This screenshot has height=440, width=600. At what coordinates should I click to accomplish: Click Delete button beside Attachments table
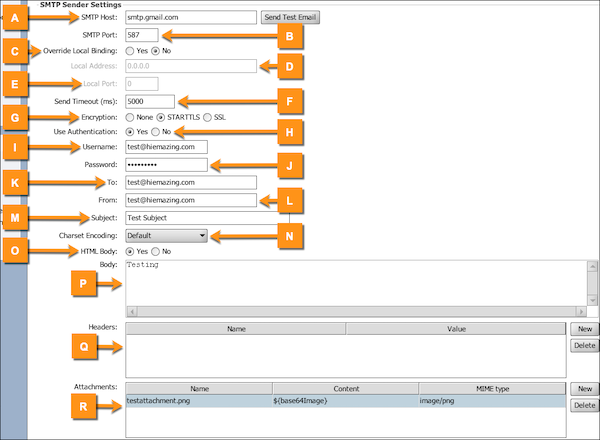[582, 406]
